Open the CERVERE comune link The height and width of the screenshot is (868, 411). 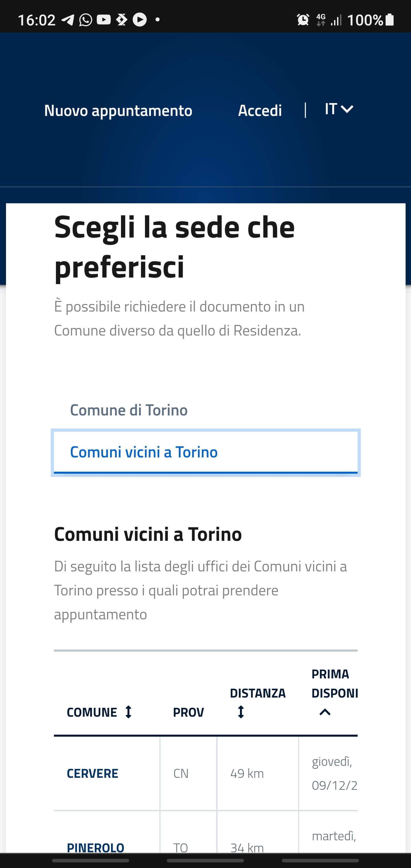tap(92, 773)
